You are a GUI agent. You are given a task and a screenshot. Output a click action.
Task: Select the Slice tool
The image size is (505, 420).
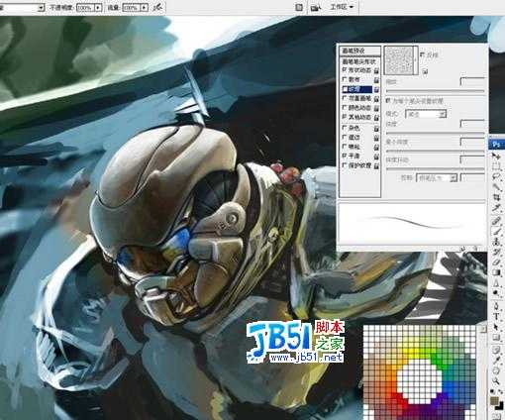click(x=497, y=208)
